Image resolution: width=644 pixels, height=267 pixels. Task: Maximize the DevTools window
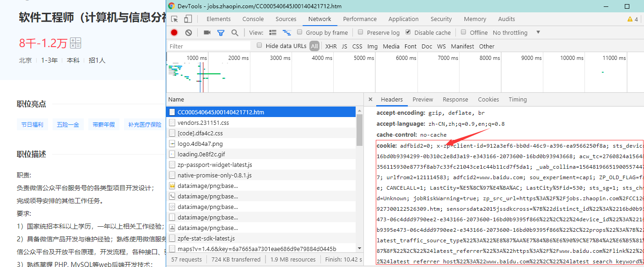click(x=627, y=6)
